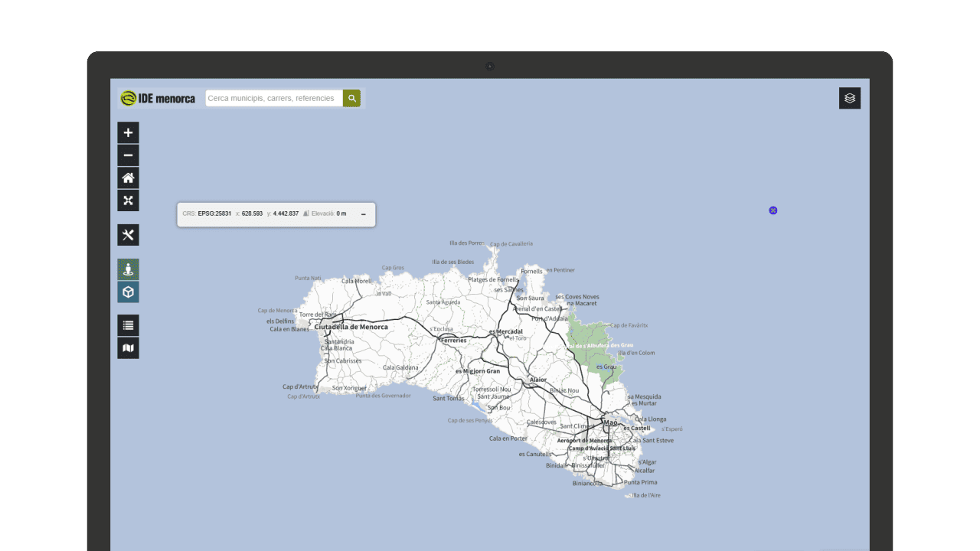Click the blue marker on the sea
The height and width of the screenshot is (551, 980).
click(x=773, y=210)
